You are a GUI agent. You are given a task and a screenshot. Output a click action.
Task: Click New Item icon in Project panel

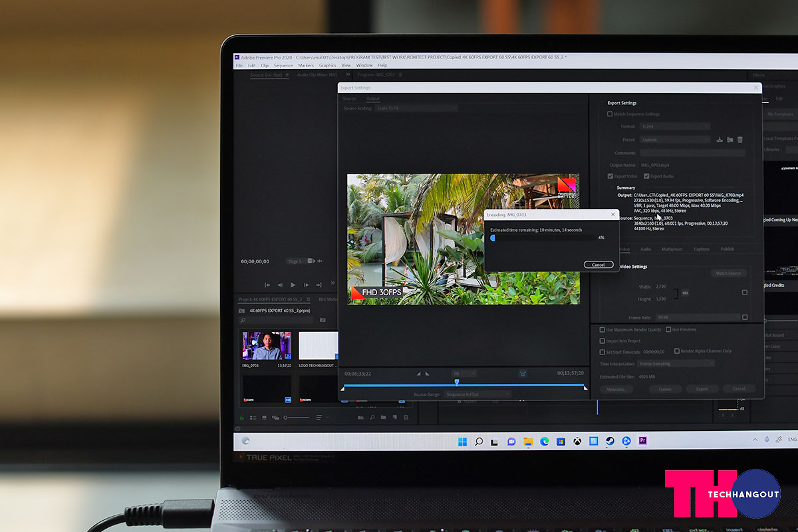point(394,418)
